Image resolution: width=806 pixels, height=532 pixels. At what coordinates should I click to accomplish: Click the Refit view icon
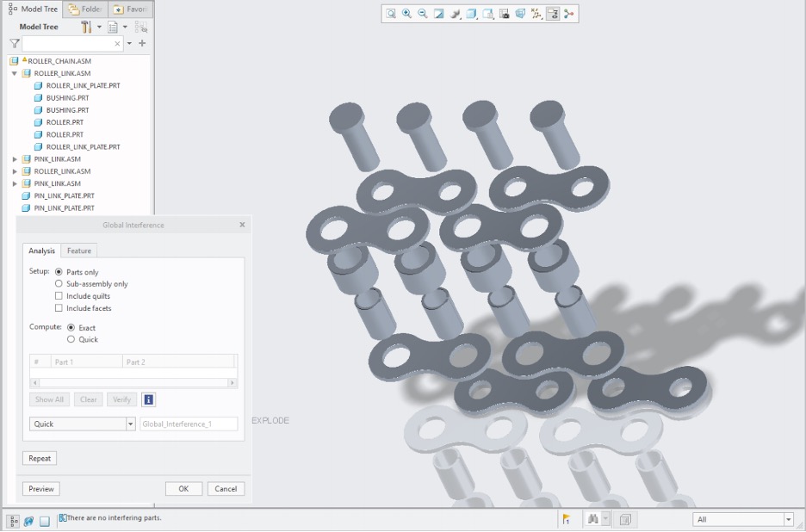pos(391,14)
